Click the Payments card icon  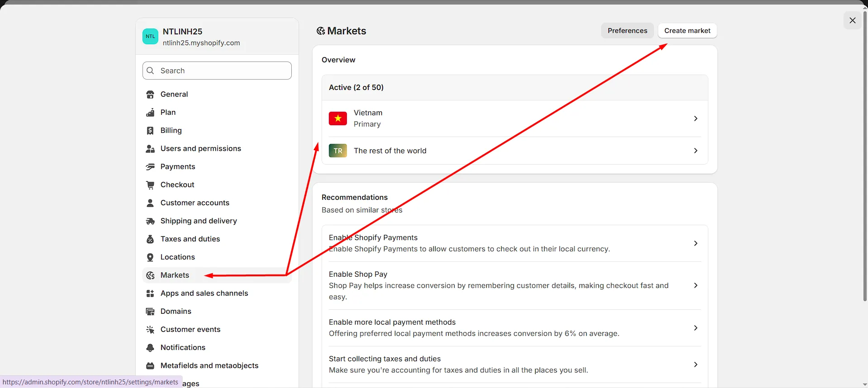150,167
